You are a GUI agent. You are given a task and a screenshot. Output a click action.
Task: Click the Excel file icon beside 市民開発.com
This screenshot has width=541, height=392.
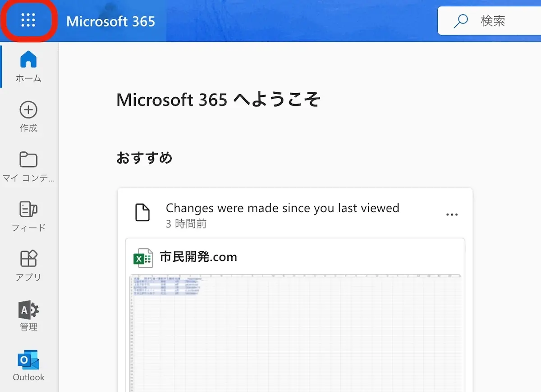(143, 258)
